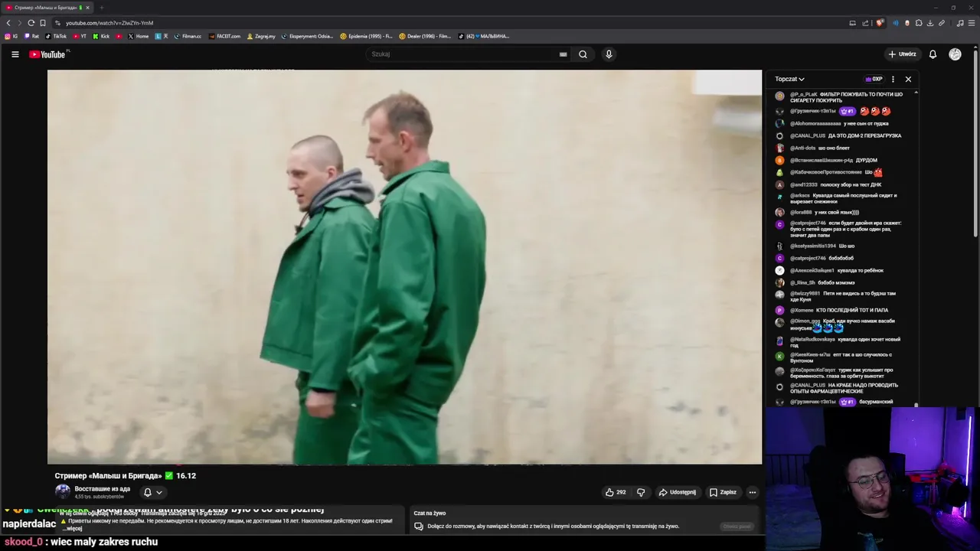Expand the Topczat chat mode dropdown
Viewport: 980px width, 551px height.
pyautogui.click(x=789, y=79)
